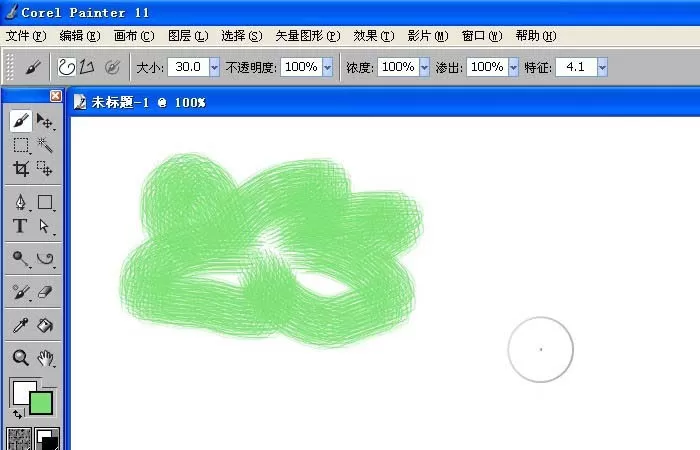Click the 浓度 value field

click(398, 67)
